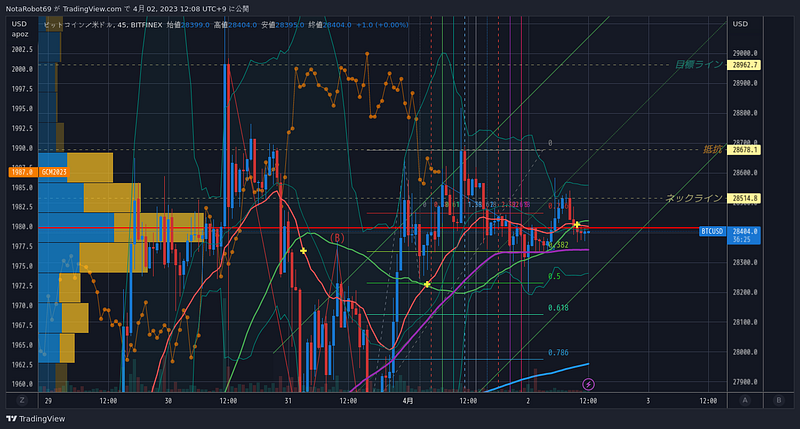Click the 終値 28404.0 value
This screenshot has height=429, width=800.
(330, 24)
